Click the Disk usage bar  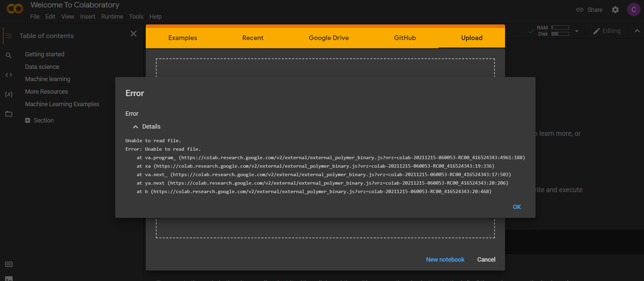tap(560, 34)
